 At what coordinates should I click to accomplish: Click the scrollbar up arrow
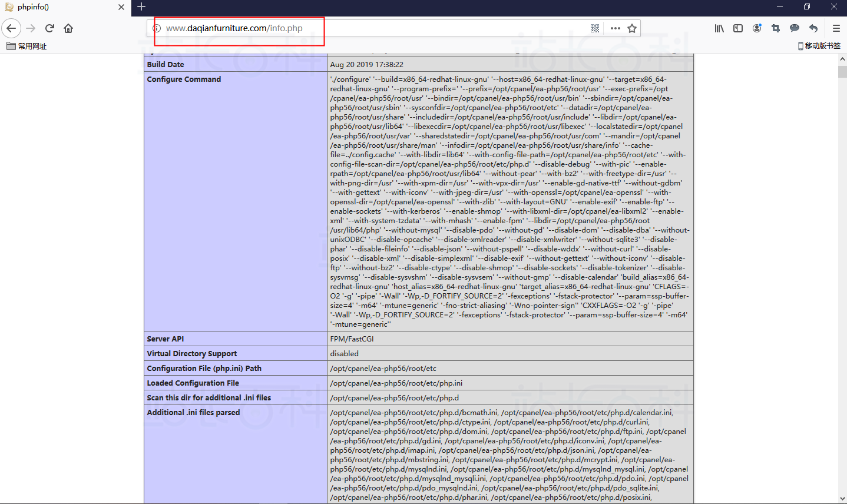(x=842, y=59)
